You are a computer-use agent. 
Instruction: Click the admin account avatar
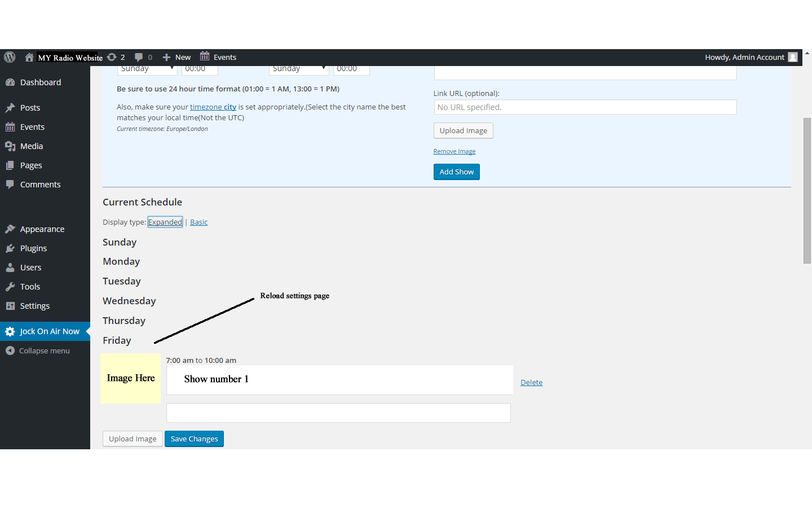click(x=793, y=57)
